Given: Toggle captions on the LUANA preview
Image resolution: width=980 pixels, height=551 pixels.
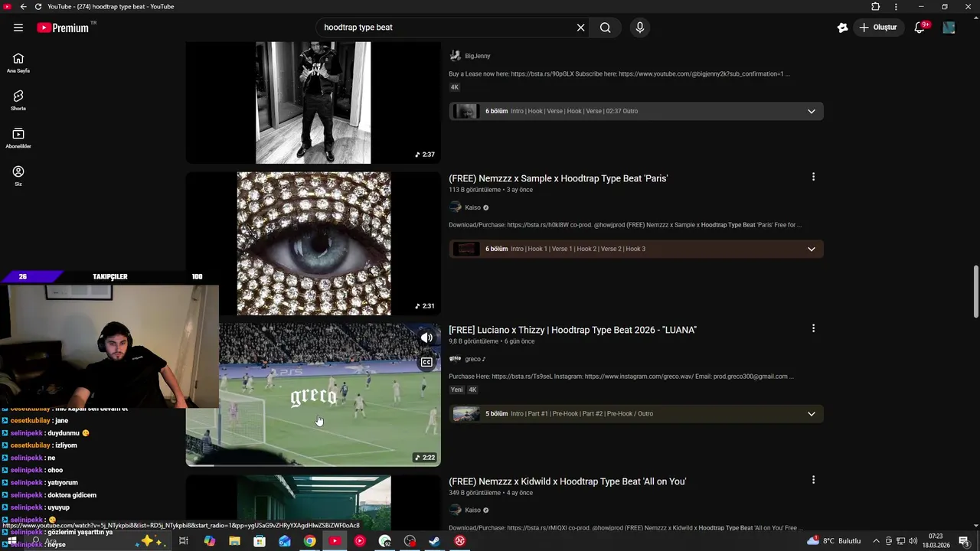Looking at the screenshot, I should pos(426,362).
